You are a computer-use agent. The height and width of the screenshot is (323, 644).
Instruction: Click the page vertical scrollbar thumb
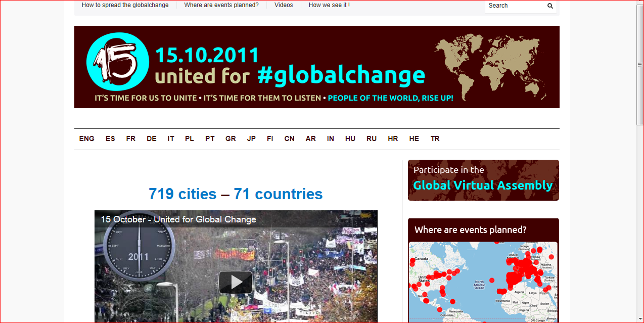(x=640, y=65)
